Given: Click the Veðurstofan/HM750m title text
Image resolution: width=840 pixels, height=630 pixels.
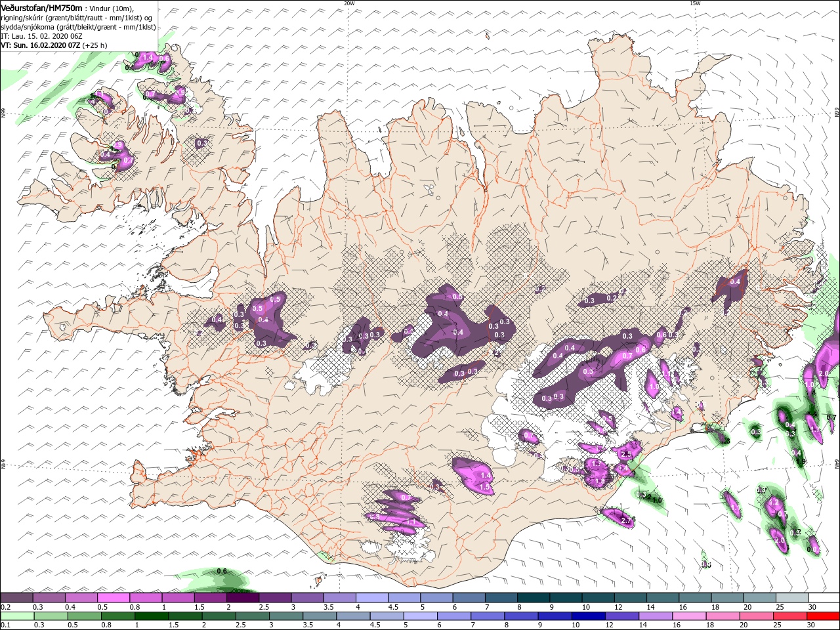Looking at the screenshot, I should tap(41, 7).
